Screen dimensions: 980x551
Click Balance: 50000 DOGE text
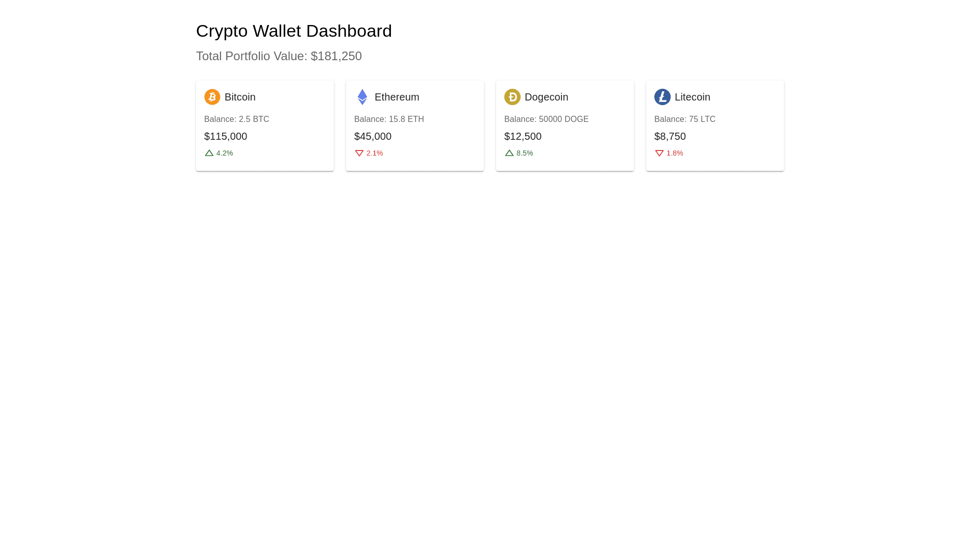click(x=546, y=119)
